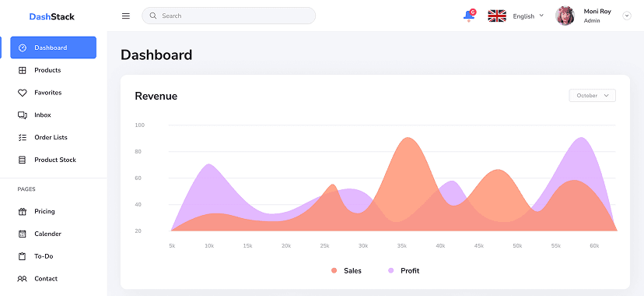
Task: Click the hamburger menu icon
Action: point(126,16)
